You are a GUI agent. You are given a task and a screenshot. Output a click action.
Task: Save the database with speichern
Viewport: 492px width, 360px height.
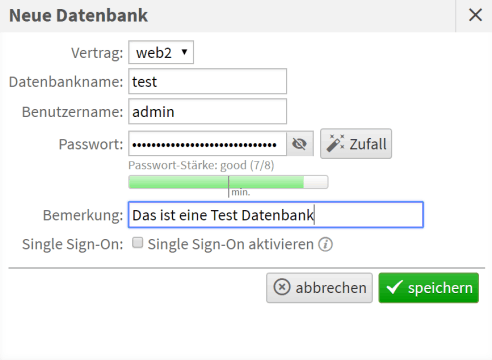point(429,288)
